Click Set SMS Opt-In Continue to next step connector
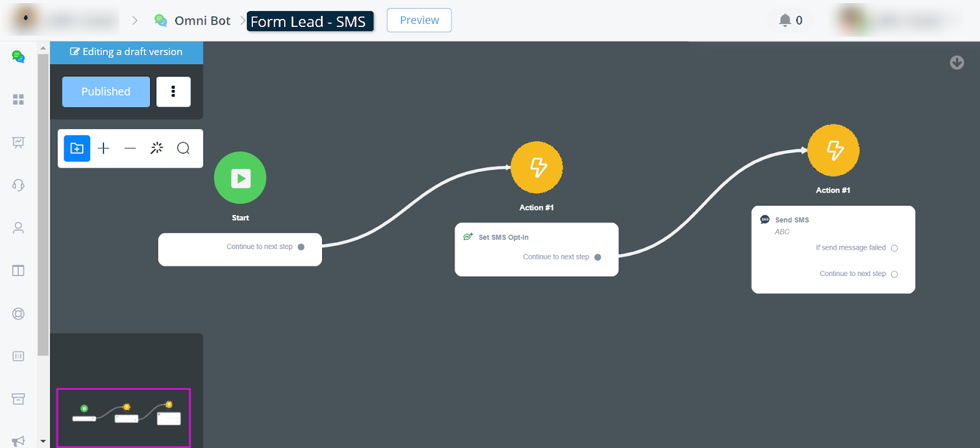The width and height of the screenshot is (980, 448). pos(598,257)
